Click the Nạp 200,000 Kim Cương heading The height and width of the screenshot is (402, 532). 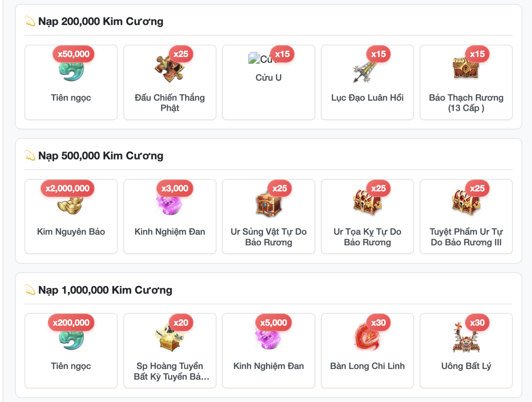101,21
